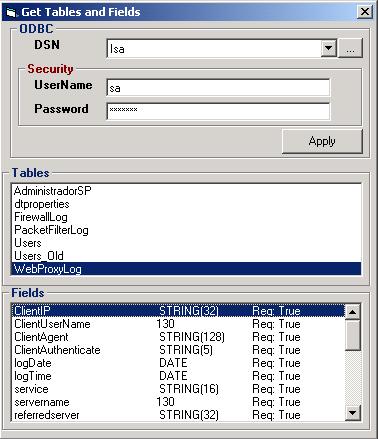The height and width of the screenshot is (439, 378).
Task: Click the window title bar icon
Action: pos(11,12)
